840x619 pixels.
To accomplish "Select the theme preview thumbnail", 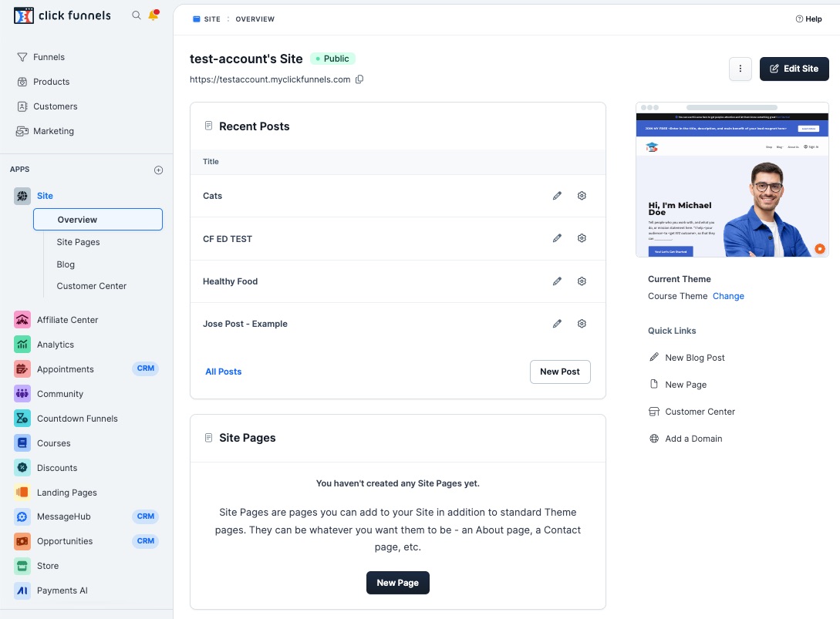I will (x=731, y=180).
